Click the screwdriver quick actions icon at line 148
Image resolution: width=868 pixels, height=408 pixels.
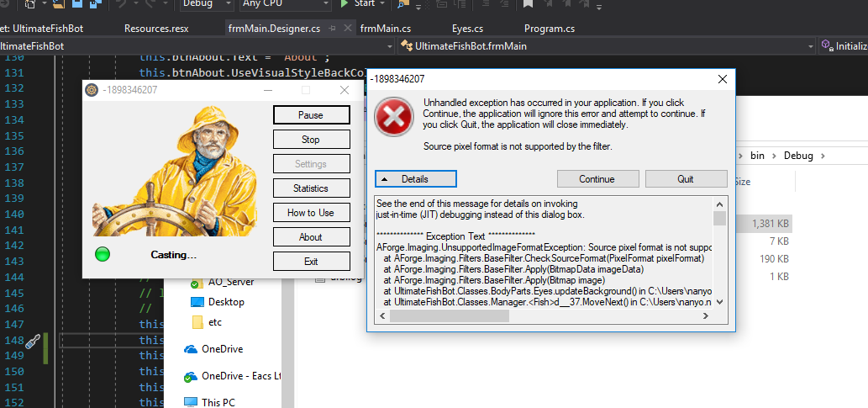click(34, 341)
